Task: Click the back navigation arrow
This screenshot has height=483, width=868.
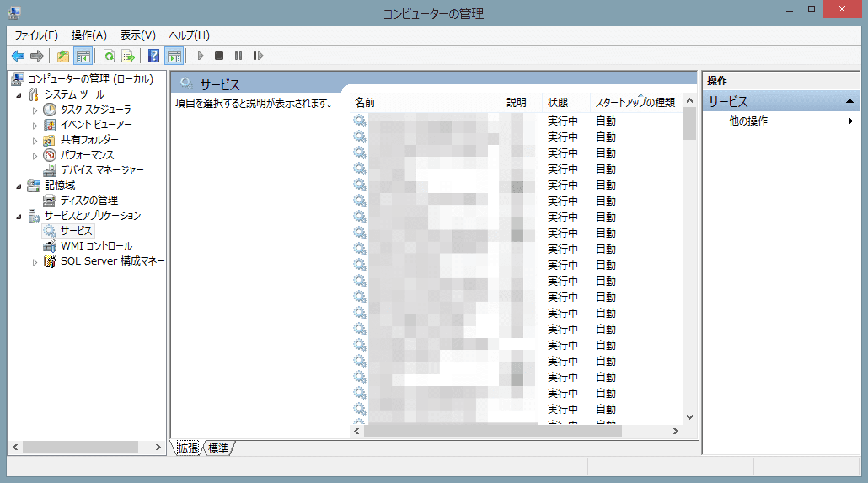Action: (x=18, y=56)
